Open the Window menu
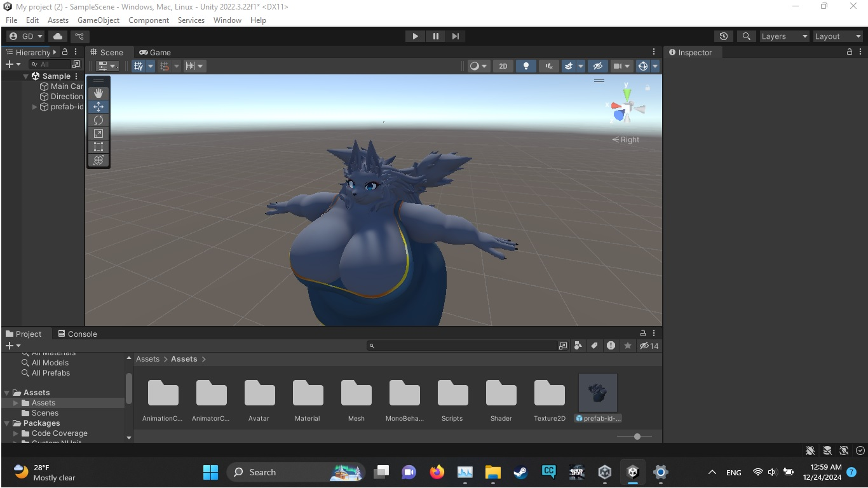The width and height of the screenshot is (868, 488). coord(227,20)
